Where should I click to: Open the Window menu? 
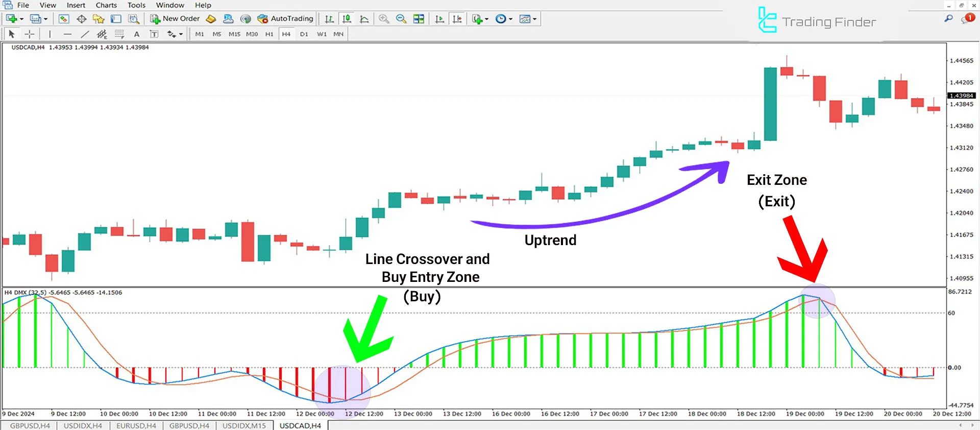pyautogui.click(x=170, y=5)
